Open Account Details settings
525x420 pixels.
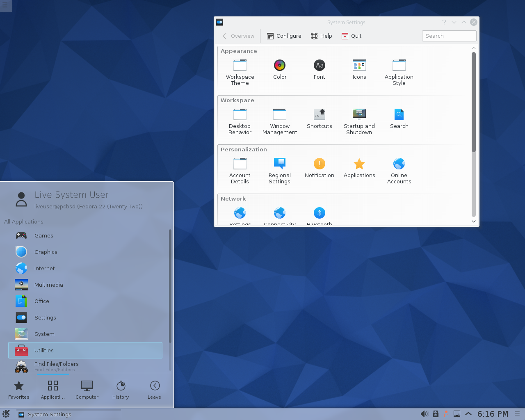[240, 171]
